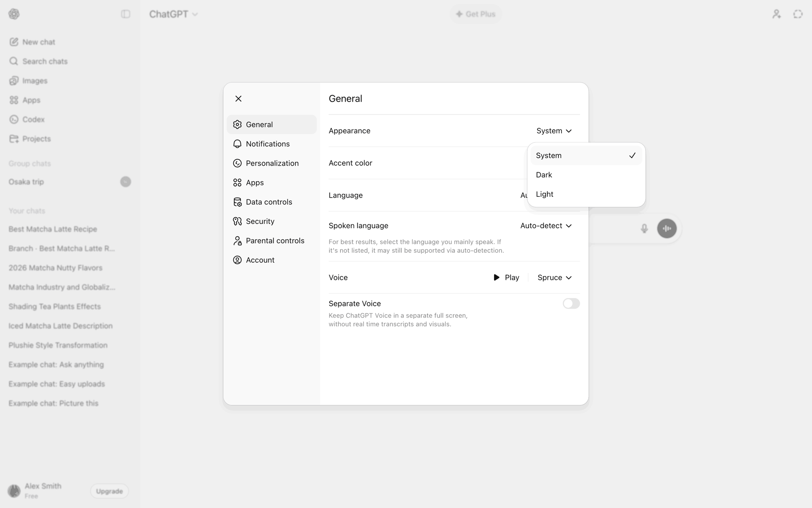Open Images in the sidebar
This screenshot has height=508, width=812.
tap(69, 81)
